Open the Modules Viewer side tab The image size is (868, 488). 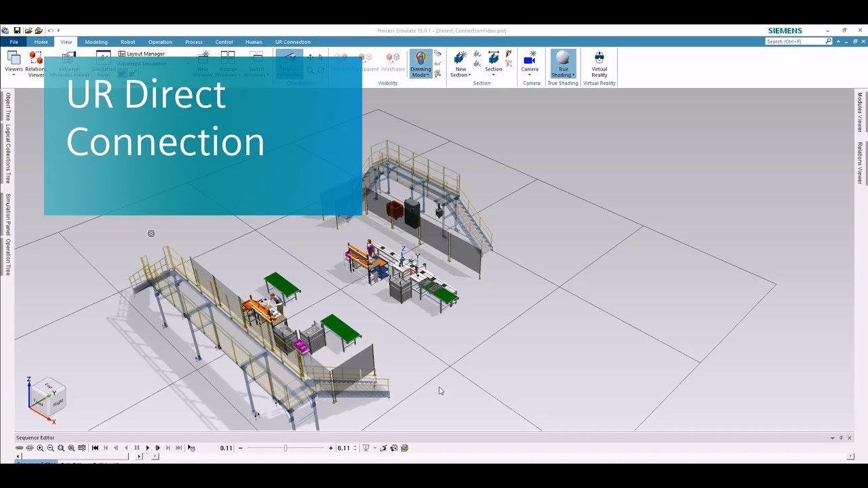(x=860, y=112)
